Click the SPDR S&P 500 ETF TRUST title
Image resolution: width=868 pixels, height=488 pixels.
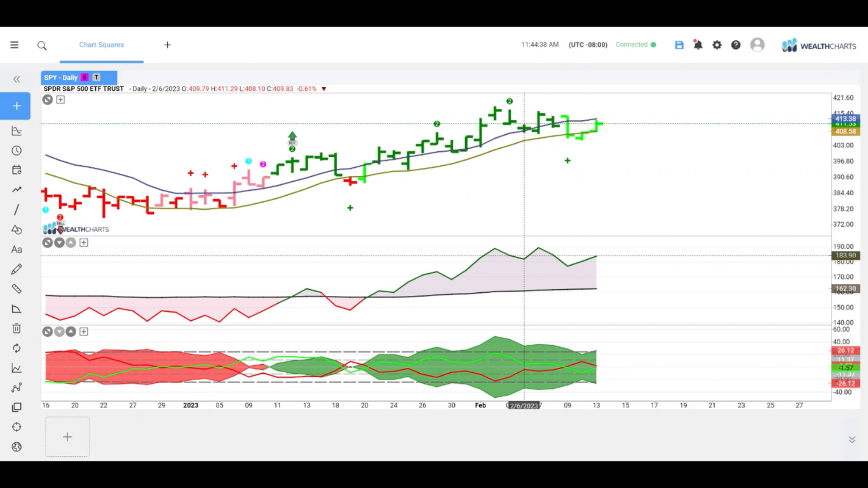click(84, 89)
